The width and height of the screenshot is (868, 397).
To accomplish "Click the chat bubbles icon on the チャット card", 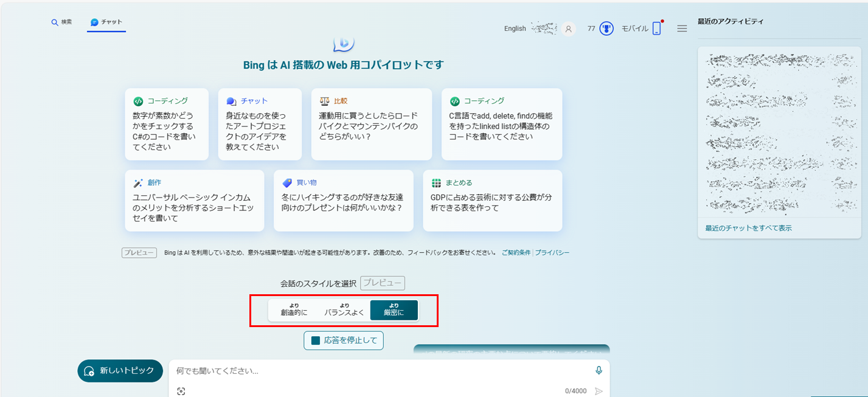I will pyautogui.click(x=231, y=101).
